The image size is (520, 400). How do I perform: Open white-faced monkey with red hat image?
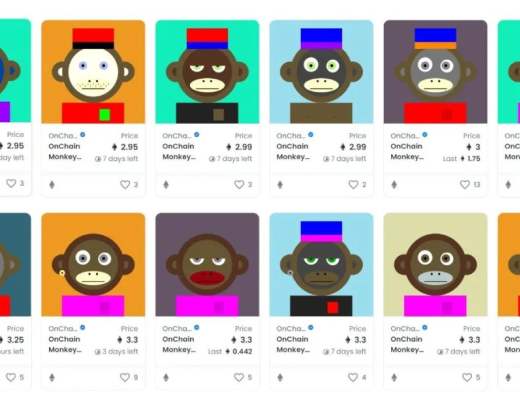point(93,72)
